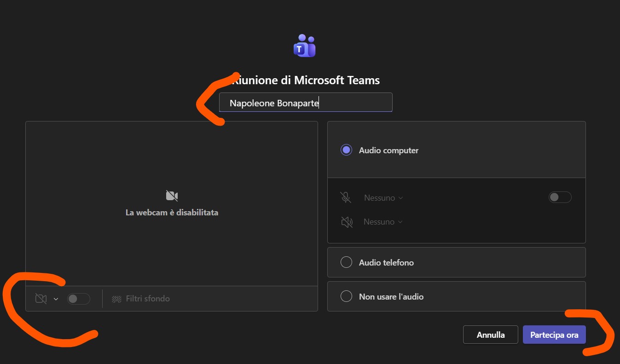Screen dimensions: 620x364
Task: Click the camera-off icon in the bottom webcam bar
Action: click(41, 299)
